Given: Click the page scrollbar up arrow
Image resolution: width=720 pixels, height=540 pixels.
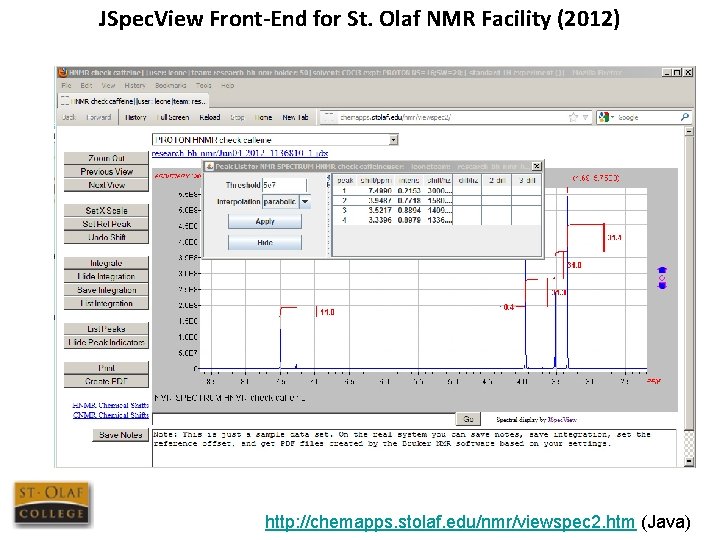Looking at the screenshot, I should point(689,131).
